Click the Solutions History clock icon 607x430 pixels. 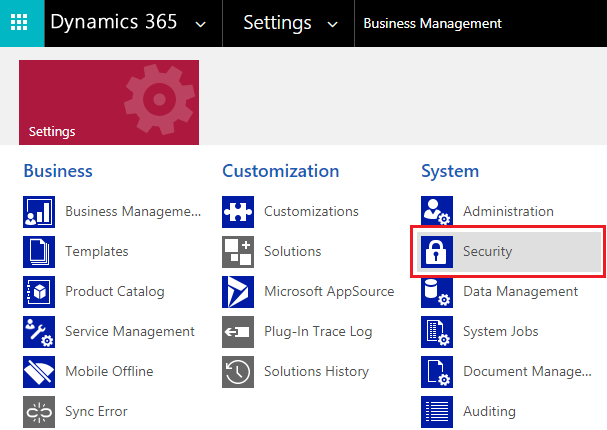pyautogui.click(x=238, y=372)
